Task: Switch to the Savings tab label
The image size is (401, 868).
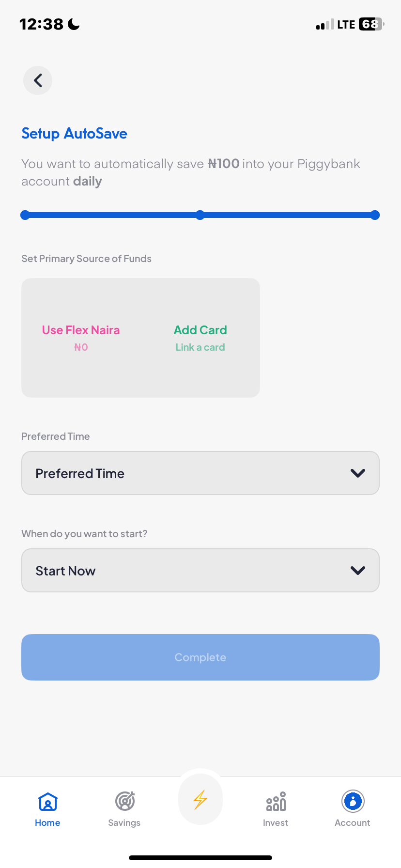Action: click(x=124, y=823)
